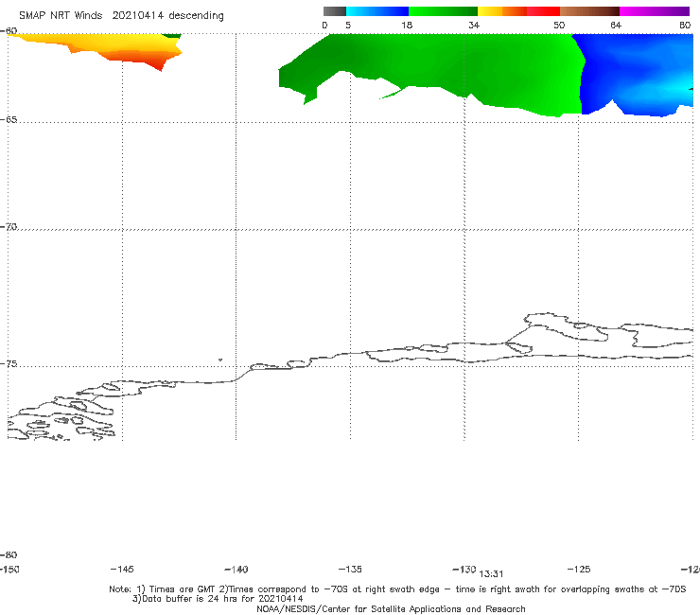The height and width of the screenshot is (615, 700).
Task: Click the longitude label -140
Action: point(236,569)
